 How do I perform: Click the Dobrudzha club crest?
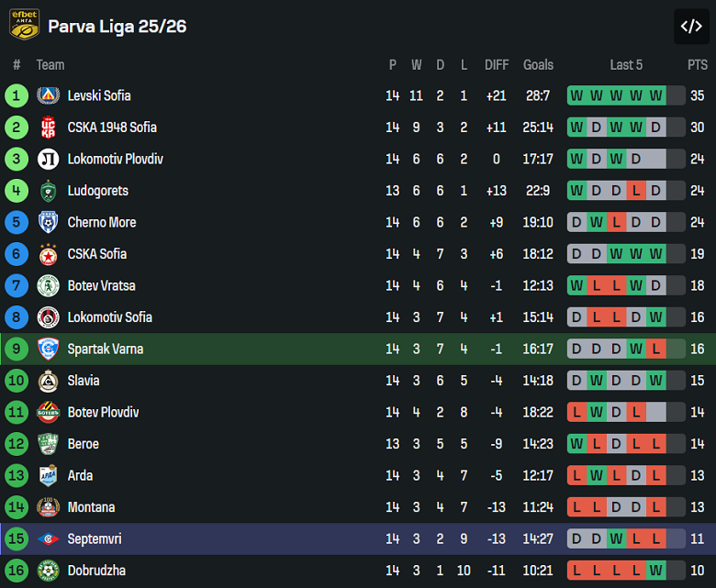[48, 571]
